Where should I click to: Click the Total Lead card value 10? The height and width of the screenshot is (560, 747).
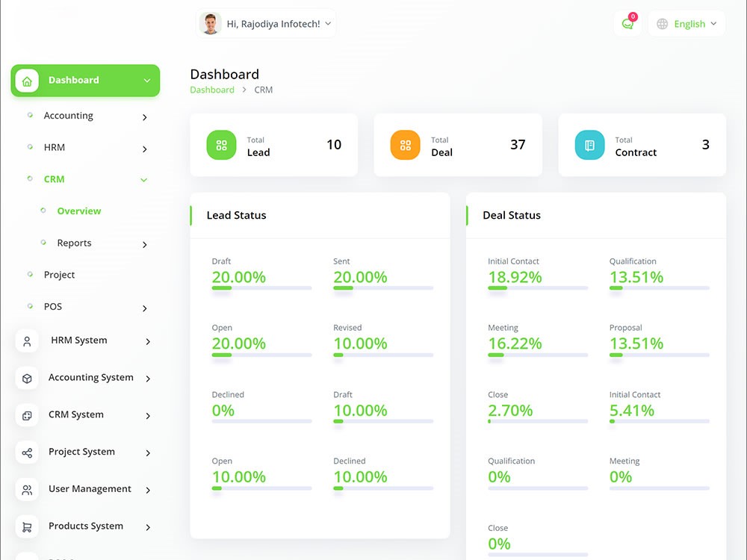click(334, 145)
